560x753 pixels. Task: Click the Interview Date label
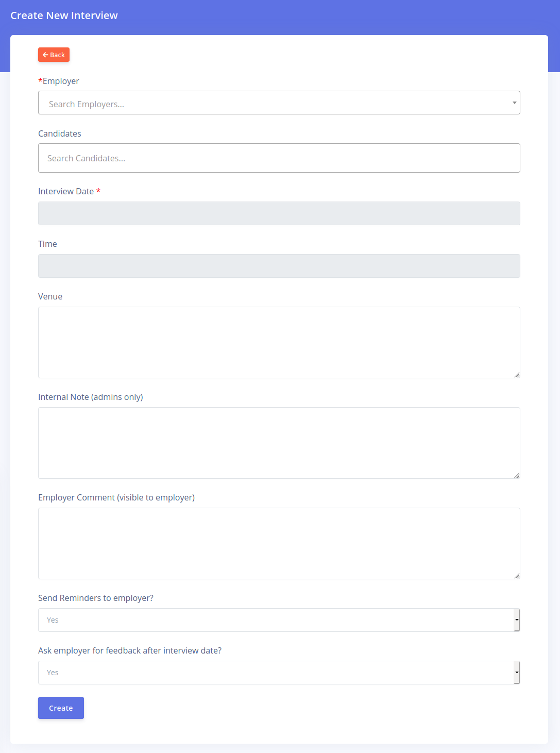(66, 191)
